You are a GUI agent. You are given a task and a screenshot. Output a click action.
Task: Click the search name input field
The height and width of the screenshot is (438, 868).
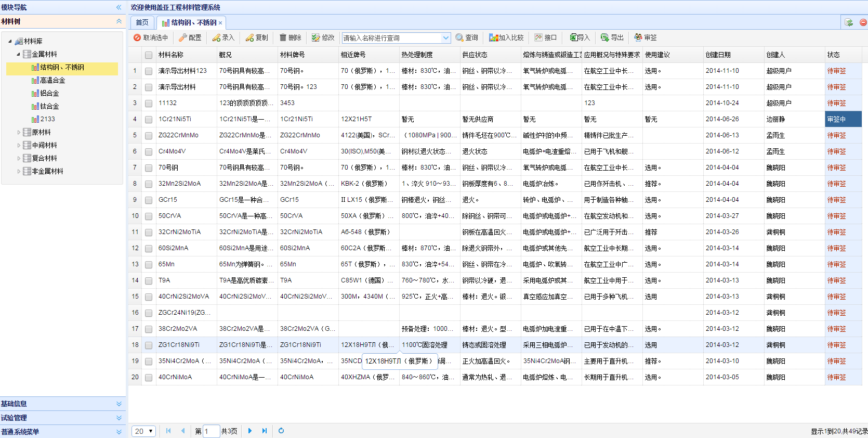[392, 38]
